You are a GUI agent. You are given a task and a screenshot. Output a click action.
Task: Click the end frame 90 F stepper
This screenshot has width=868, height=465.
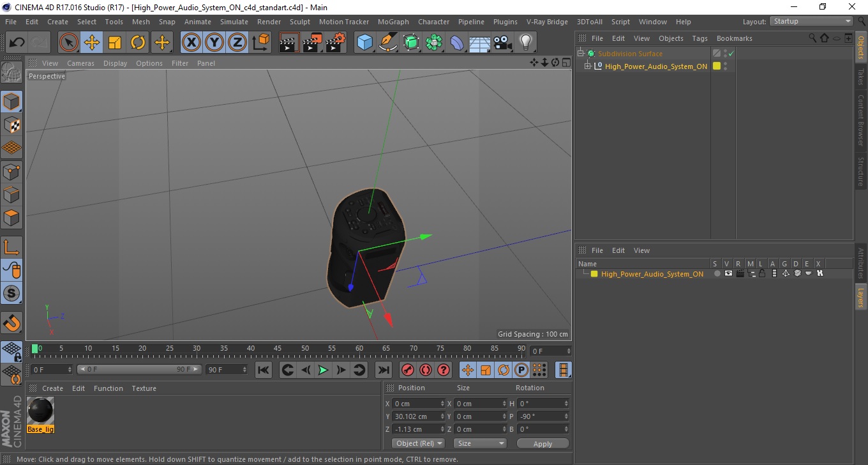pos(244,370)
